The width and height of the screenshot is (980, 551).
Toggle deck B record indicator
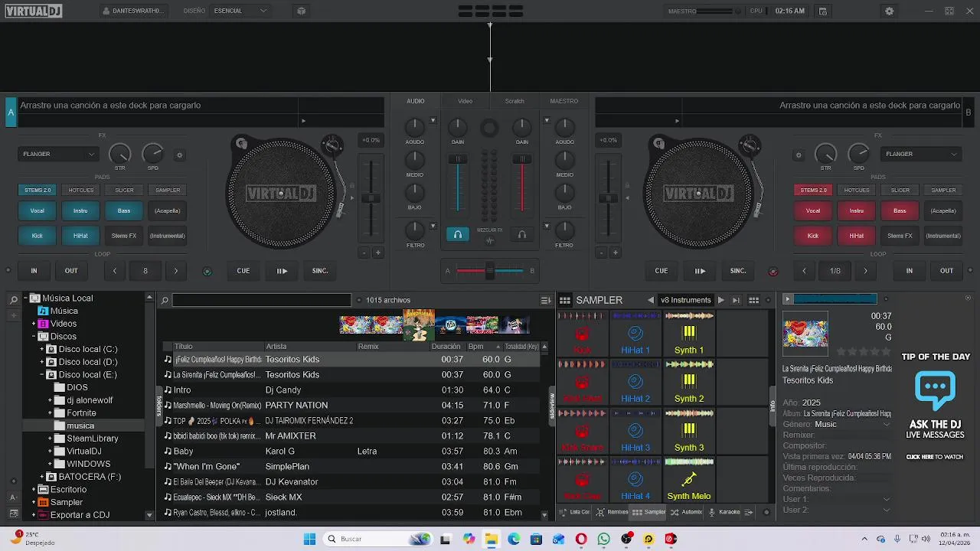click(x=773, y=271)
